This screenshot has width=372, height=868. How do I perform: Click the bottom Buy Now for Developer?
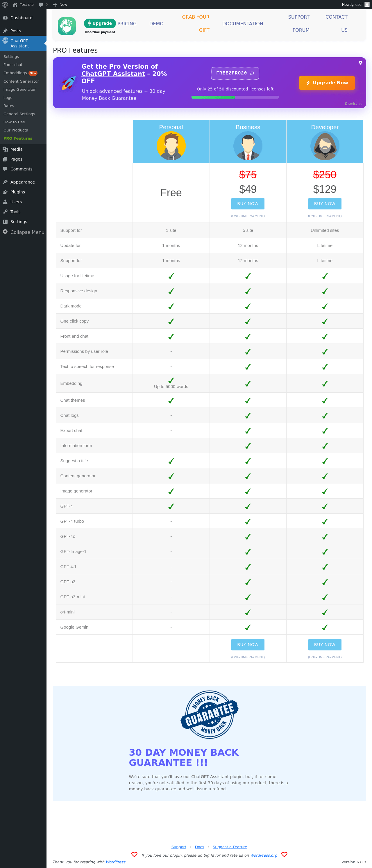325,644
